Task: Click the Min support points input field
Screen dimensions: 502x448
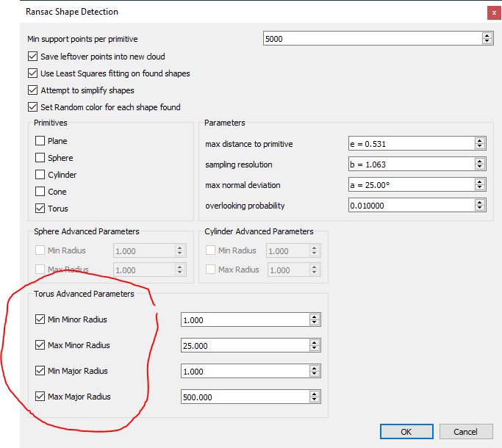Action: point(371,39)
